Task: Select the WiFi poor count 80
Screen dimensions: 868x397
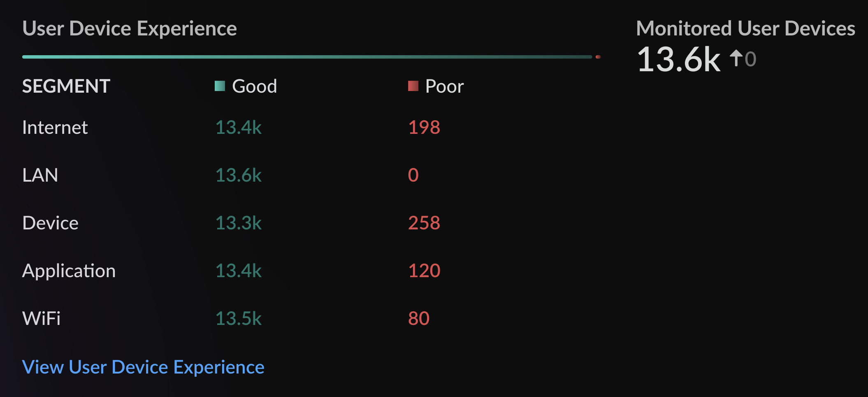Action: pyautogui.click(x=419, y=318)
